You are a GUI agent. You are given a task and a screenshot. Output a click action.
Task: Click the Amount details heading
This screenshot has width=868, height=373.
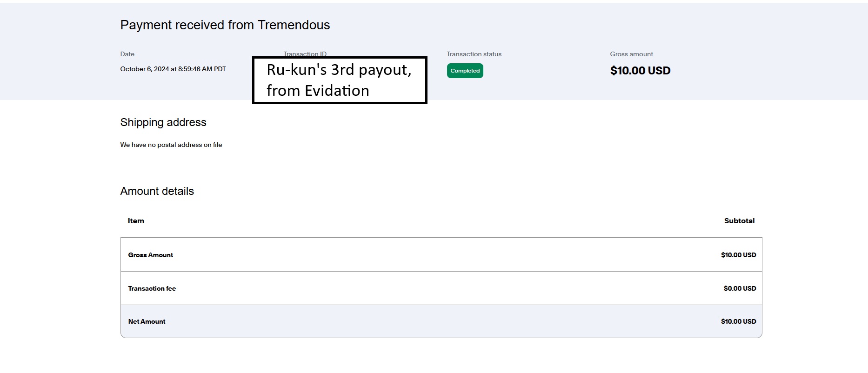pyautogui.click(x=157, y=191)
